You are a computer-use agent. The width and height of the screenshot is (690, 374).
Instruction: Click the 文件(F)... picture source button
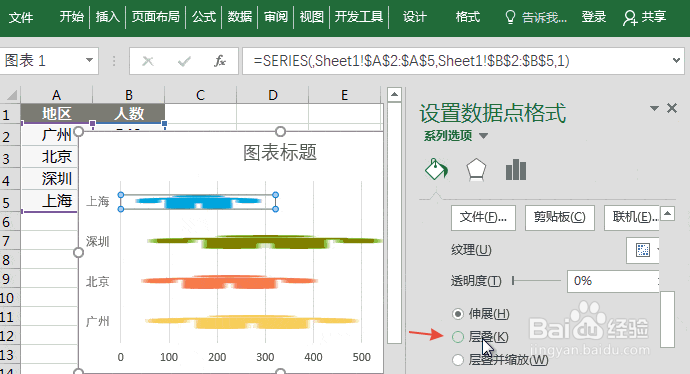[483, 217]
